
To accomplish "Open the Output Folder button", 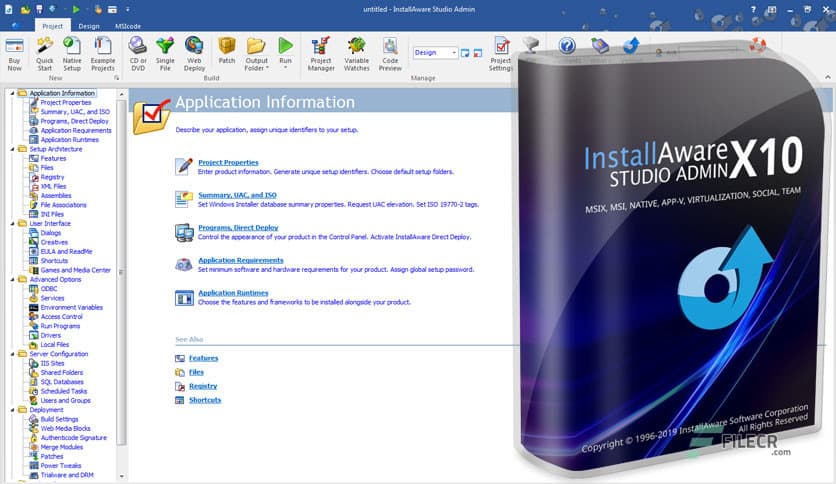I will click(256, 54).
